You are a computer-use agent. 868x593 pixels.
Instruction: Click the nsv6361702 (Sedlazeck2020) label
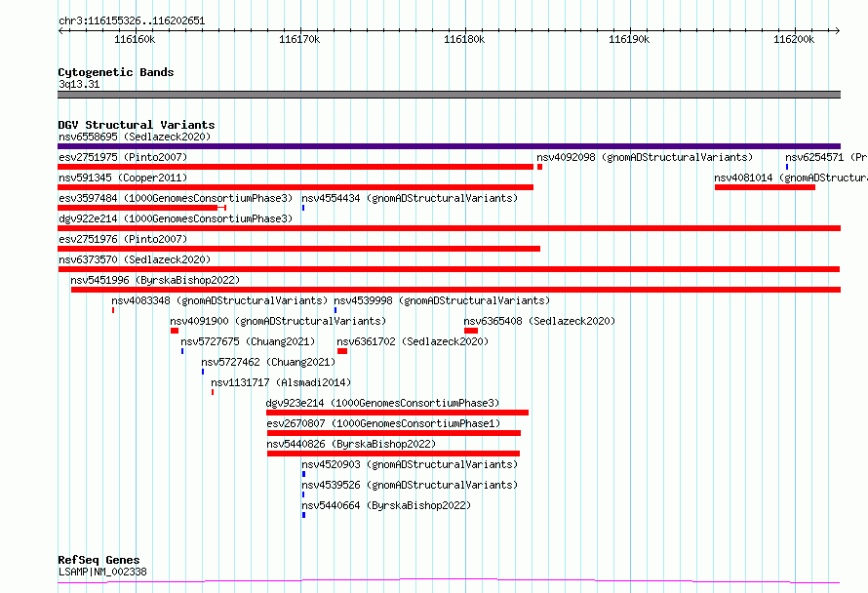pos(413,341)
